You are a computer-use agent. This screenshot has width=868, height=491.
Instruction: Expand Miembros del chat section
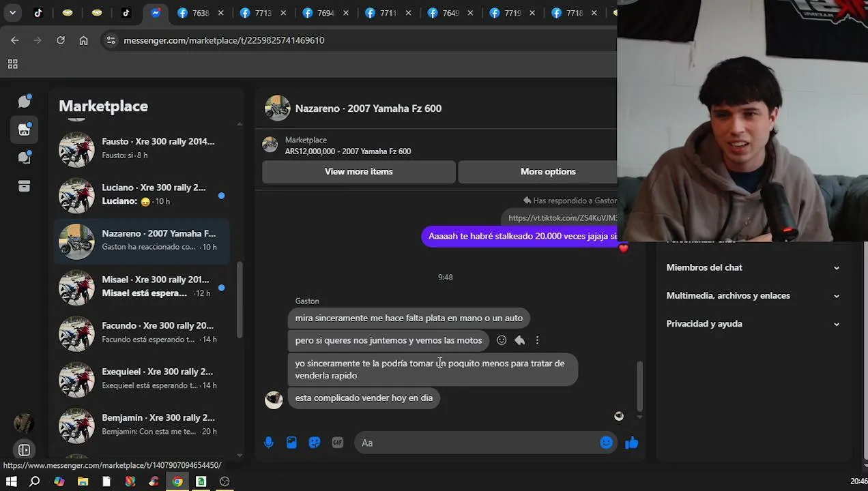pos(753,267)
